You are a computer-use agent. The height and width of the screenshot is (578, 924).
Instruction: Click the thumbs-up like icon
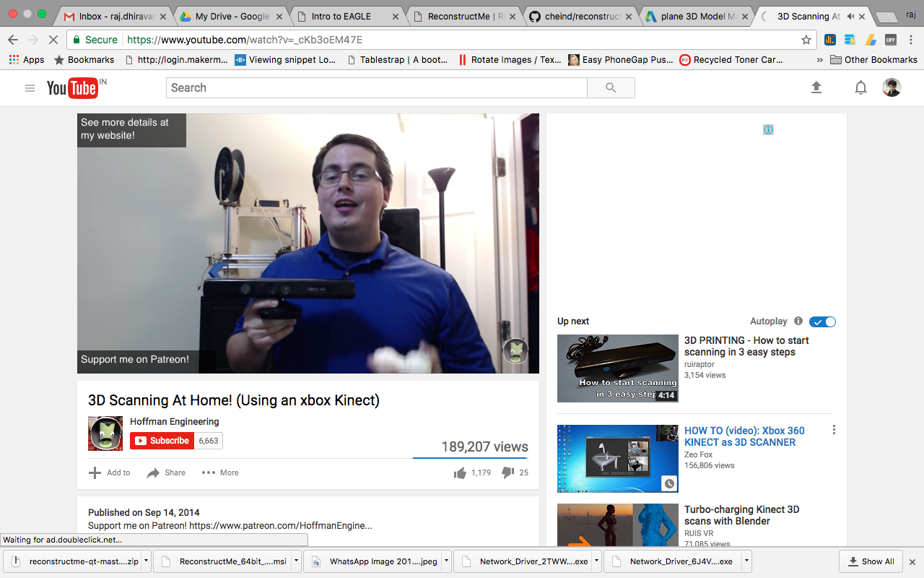(460, 473)
